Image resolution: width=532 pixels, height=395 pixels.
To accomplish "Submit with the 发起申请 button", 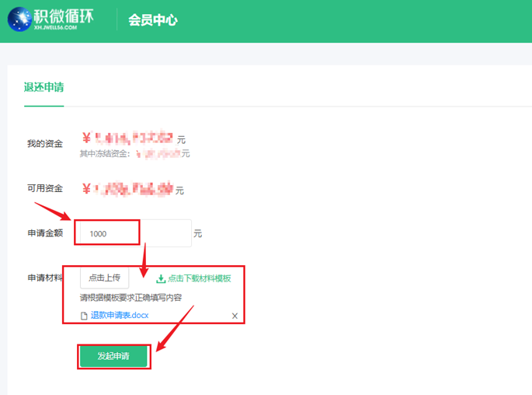I will pyautogui.click(x=113, y=356).
